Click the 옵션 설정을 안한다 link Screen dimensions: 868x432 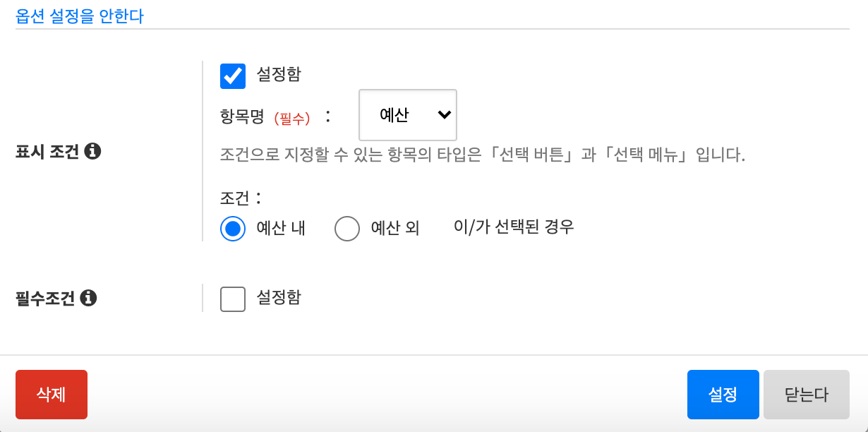[x=80, y=16]
